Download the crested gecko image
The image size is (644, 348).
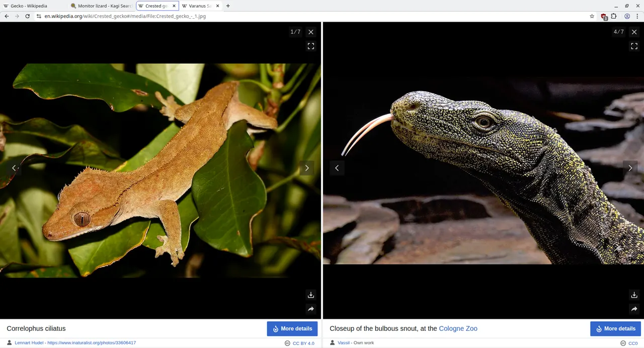pyautogui.click(x=311, y=295)
